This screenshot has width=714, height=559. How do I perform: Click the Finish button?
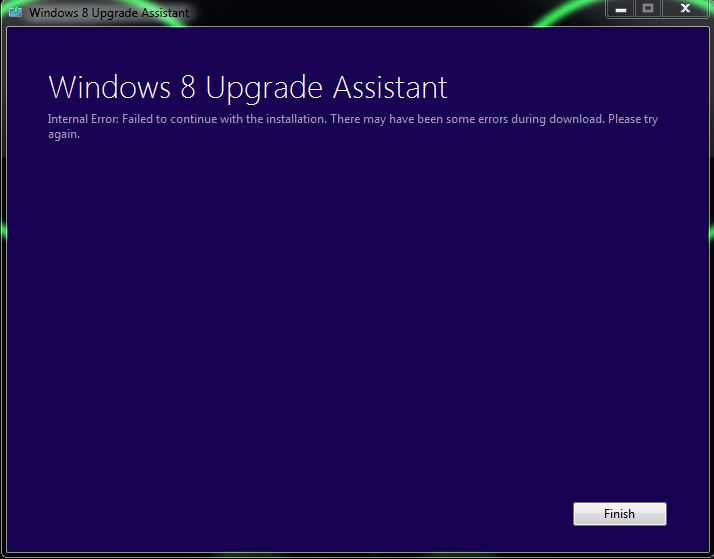click(619, 514)
